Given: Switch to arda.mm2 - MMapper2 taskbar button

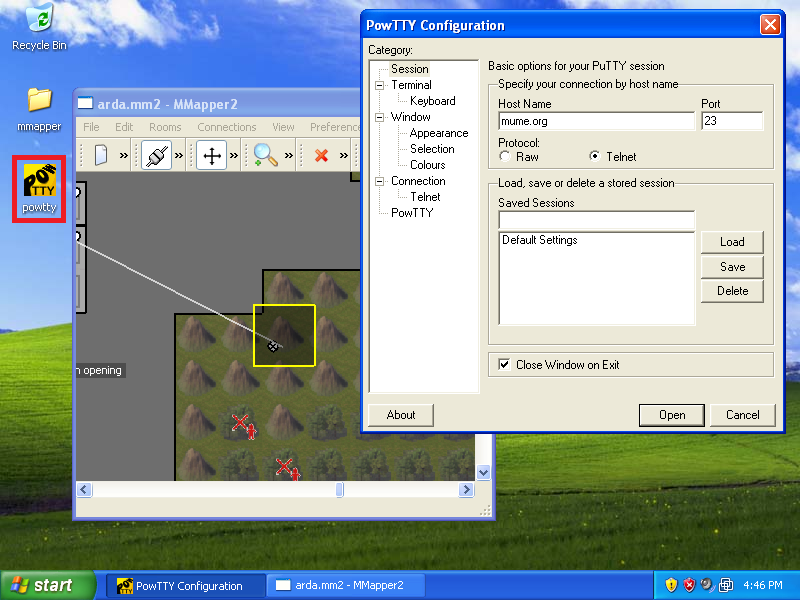Looking at the screenshot, I should tap(346, 585).
